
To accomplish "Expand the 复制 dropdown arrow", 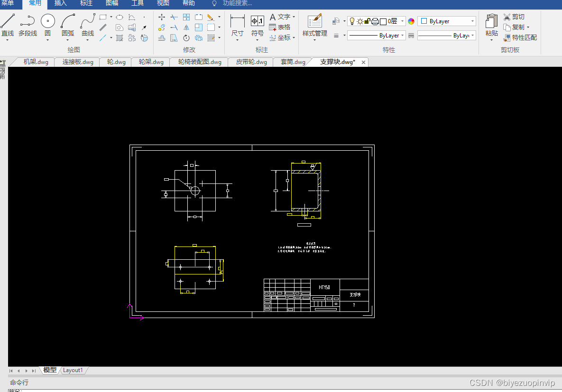I will pos(528,27).
